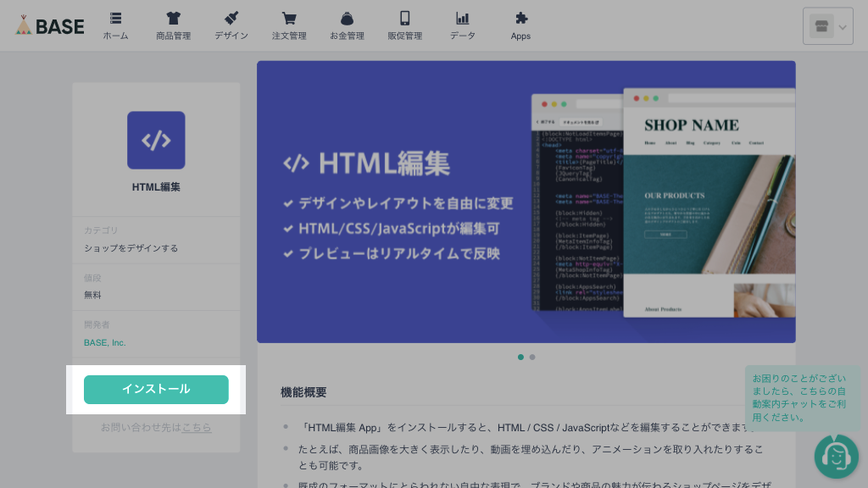Click the 無料 price text
Image resolution: width=868 pixels, height=488 pixels.
click(x=92, y=295)
